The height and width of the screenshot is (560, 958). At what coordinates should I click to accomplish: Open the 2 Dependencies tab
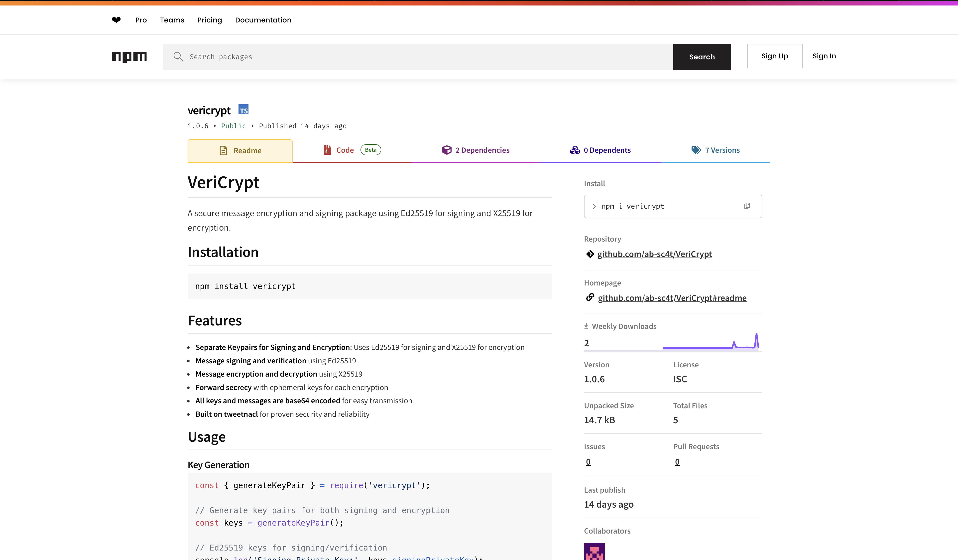click(476, 150)
